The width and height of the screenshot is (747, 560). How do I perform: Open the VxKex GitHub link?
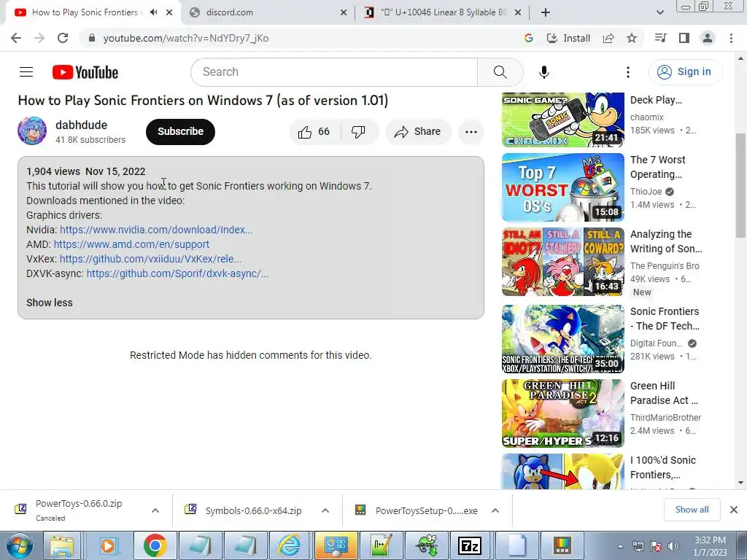[x=150, y=259]
